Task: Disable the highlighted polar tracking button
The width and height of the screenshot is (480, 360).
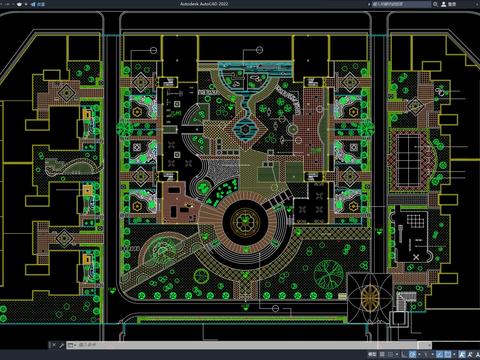Action: pos(412,354)
